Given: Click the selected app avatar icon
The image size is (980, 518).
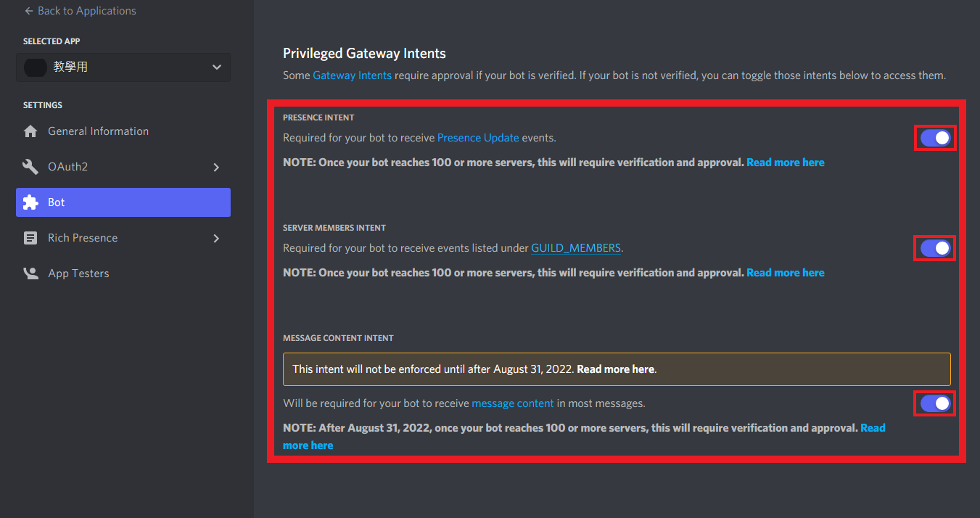Looking at the screenshot, I should click(x=36, y=67).
